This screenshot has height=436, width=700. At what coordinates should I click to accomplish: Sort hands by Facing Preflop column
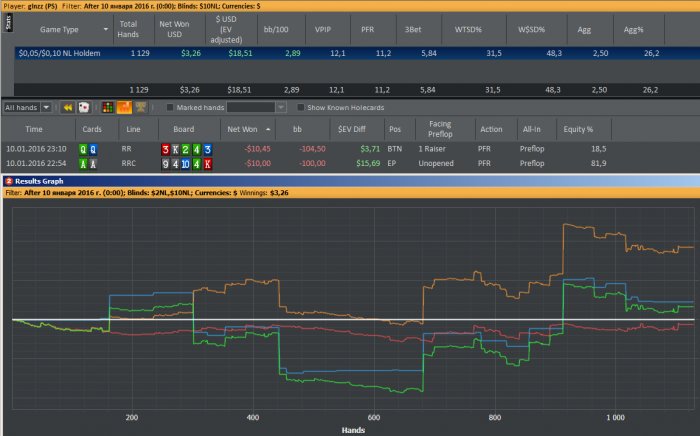pyautogui.click(x=440, y=129)
